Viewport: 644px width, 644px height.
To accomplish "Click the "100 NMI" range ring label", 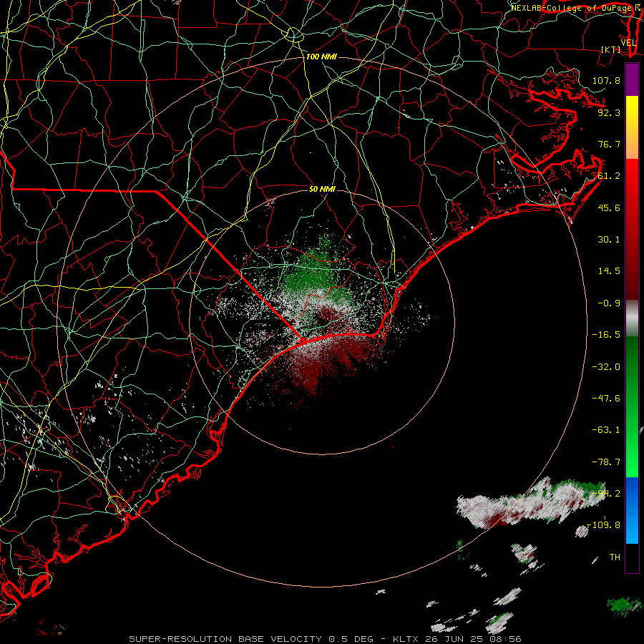I will (x=321, y=57).
